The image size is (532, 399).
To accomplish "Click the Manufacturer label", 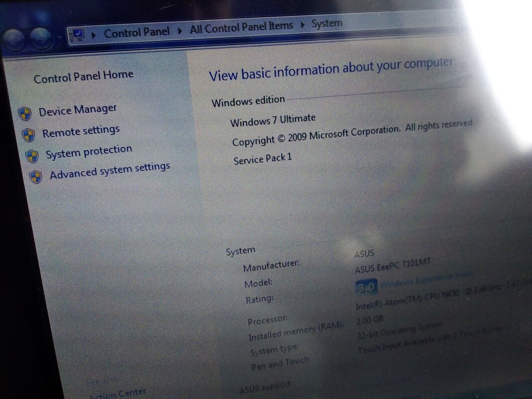I will [271, 266].
